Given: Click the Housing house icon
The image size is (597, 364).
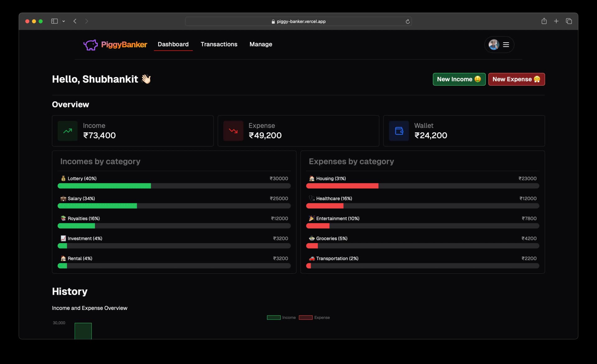Looking at the screenshot, I should tap(312, 178).
